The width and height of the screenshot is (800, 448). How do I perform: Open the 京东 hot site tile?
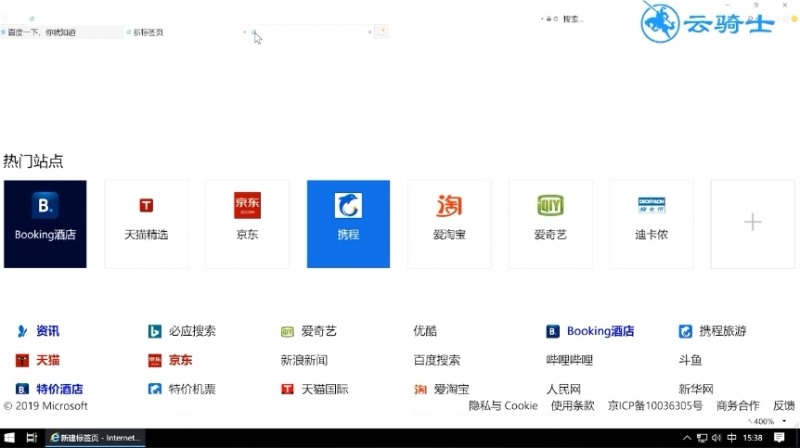[247, 224]
